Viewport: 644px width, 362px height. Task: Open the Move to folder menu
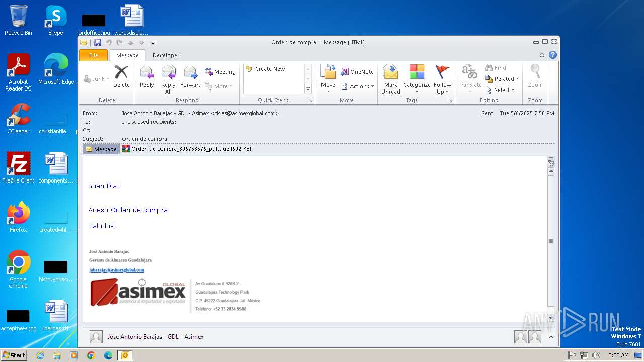pyautogui.click(x=328, y=79)
